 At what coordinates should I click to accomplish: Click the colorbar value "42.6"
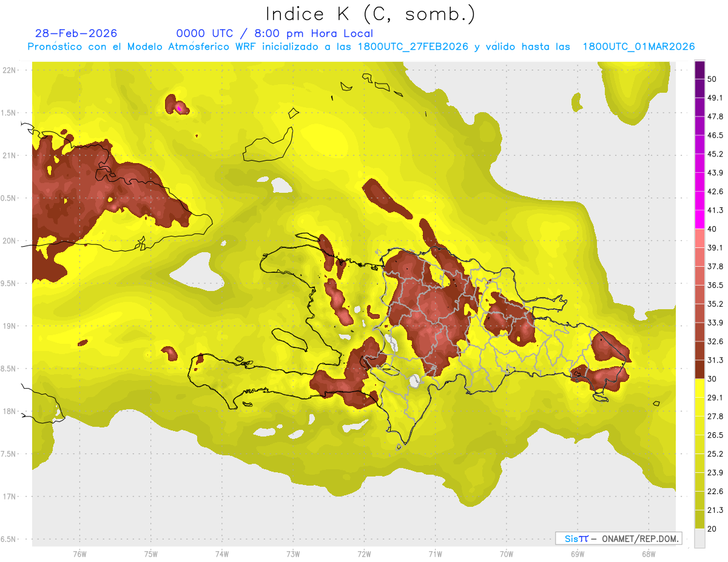point(715,192)
